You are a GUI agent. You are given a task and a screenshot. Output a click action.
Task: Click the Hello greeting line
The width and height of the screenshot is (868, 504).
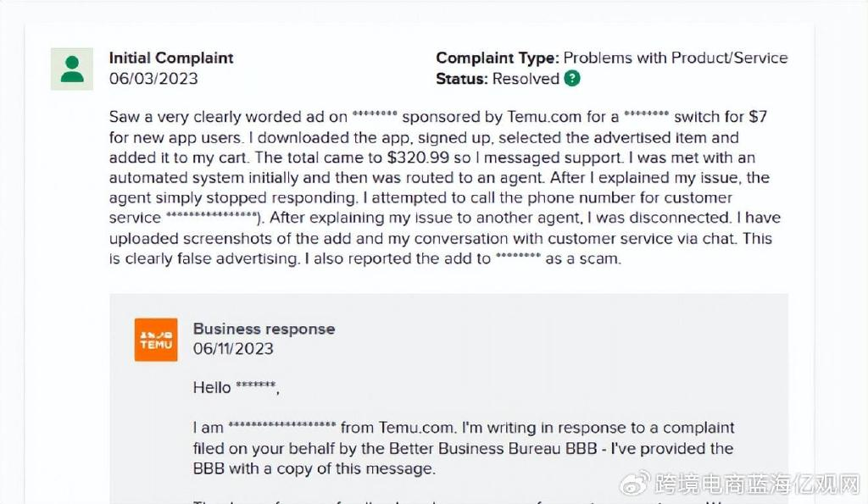[x=235, y=388]
